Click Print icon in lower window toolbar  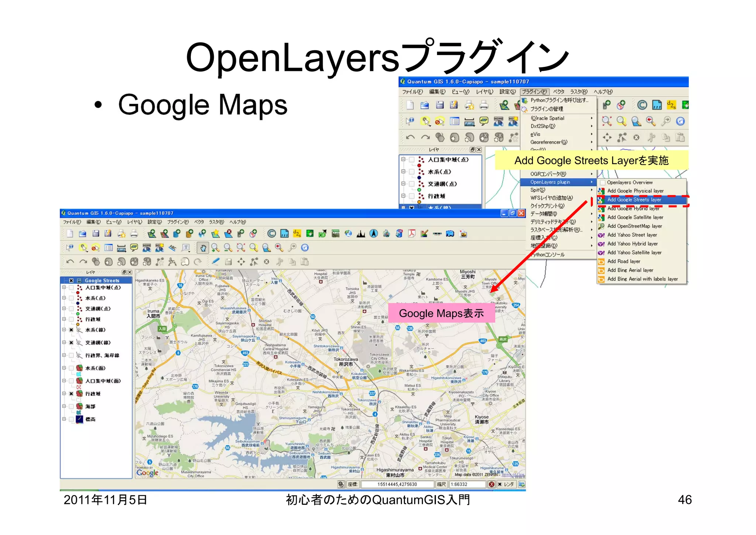(134, 234)
